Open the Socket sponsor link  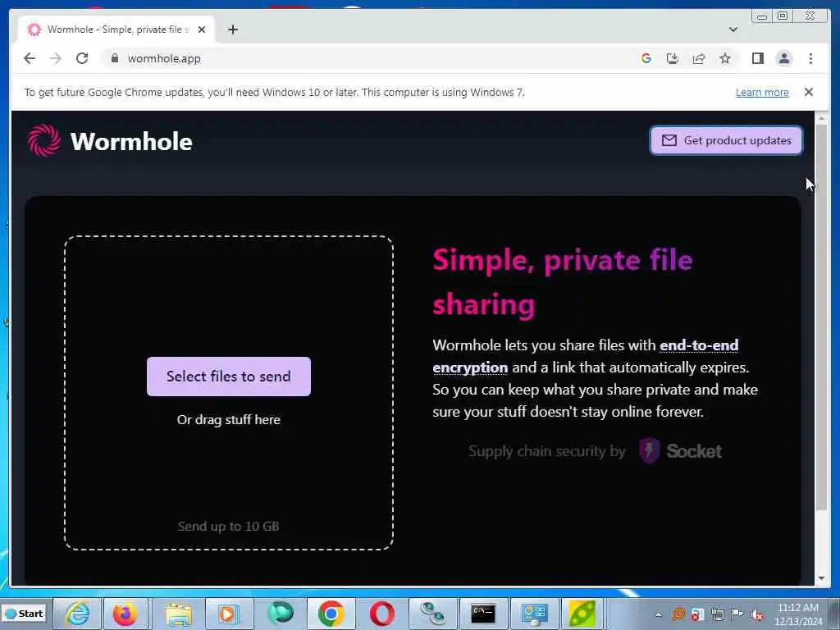680,450
